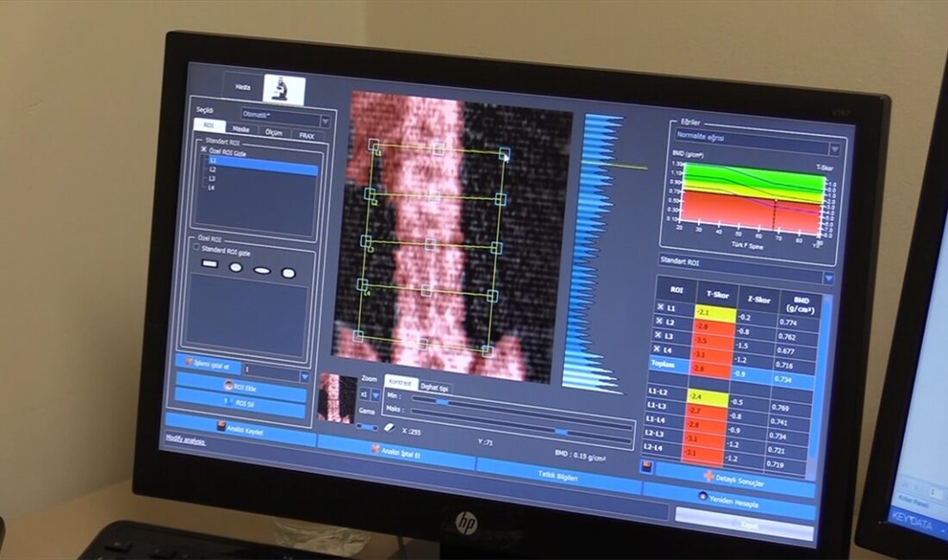Click the top-right ROI corner handle on the scan
Image resolution: width=948 pixels, height=560 pixels.
pos(504,153)
